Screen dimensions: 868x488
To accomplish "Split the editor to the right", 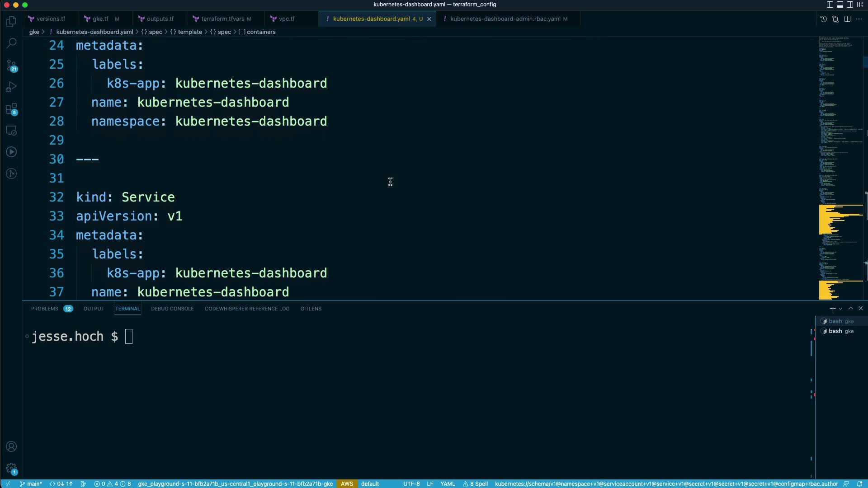I will [x=847, y=19].
